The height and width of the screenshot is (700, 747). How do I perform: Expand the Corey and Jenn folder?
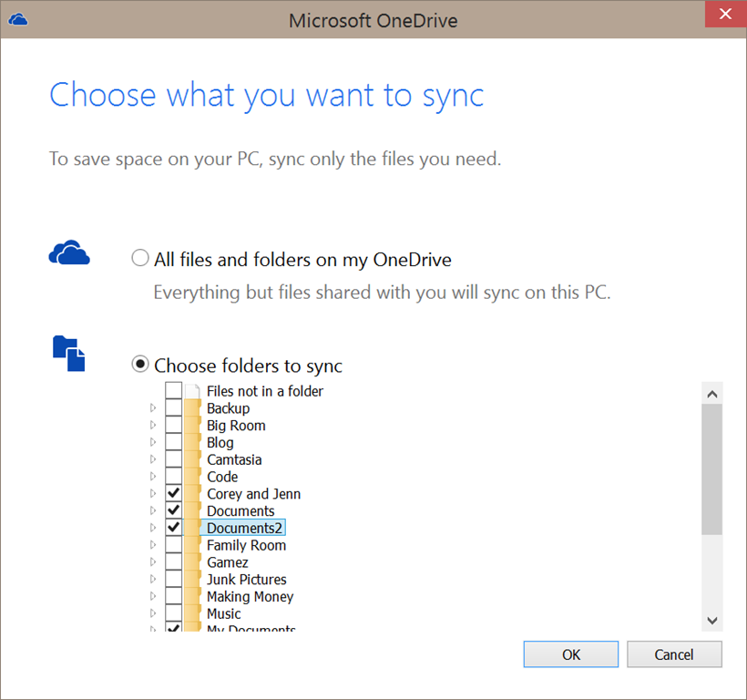153,494
